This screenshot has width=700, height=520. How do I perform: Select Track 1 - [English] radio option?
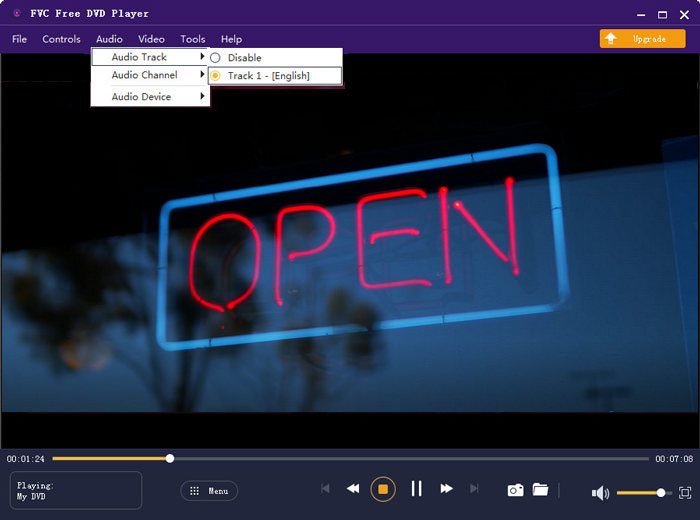point(275,76)
